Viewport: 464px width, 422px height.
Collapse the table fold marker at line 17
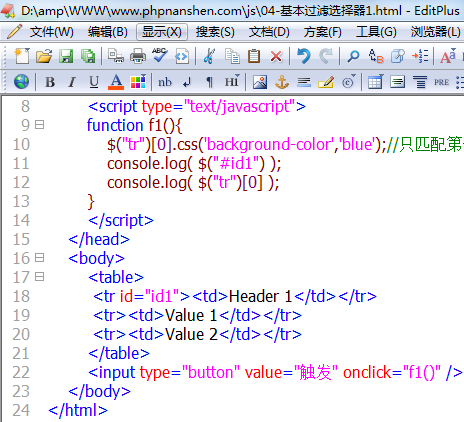click(40, 277)
